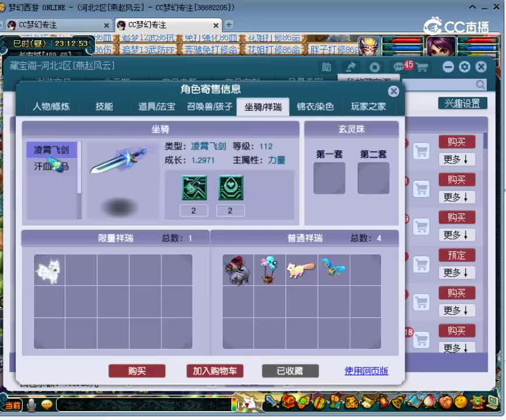The height and width of the screenshot is (420, 506).
Task: Add first listing to cart via cart icon
Action: [421, 150]
